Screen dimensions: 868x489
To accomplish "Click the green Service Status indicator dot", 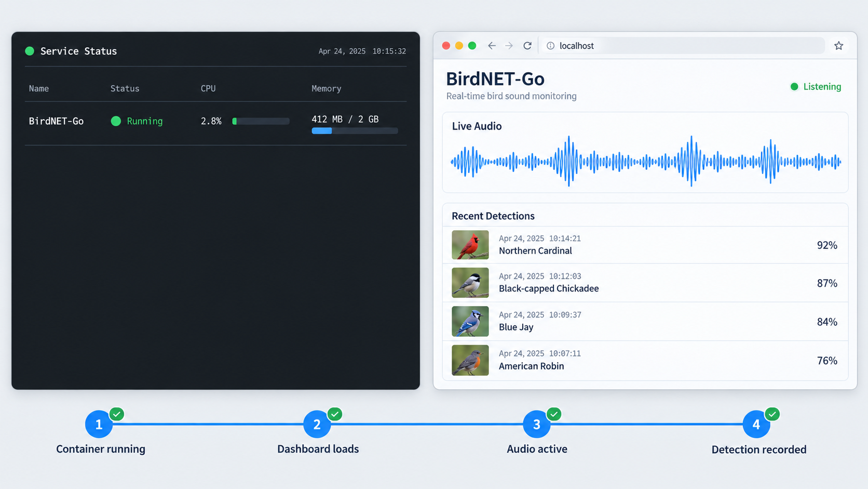I will click(30, 51).
